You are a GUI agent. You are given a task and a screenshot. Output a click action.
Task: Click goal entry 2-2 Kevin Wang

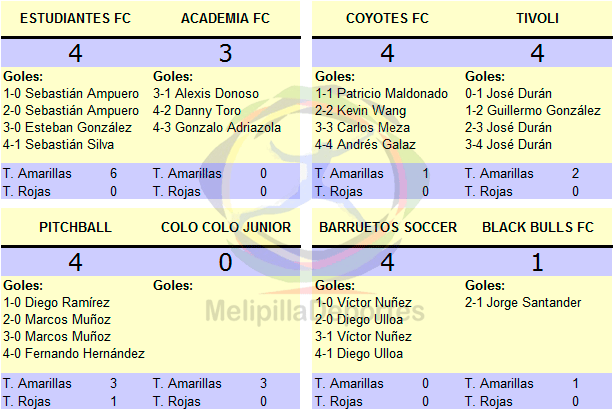coord(360,111)
